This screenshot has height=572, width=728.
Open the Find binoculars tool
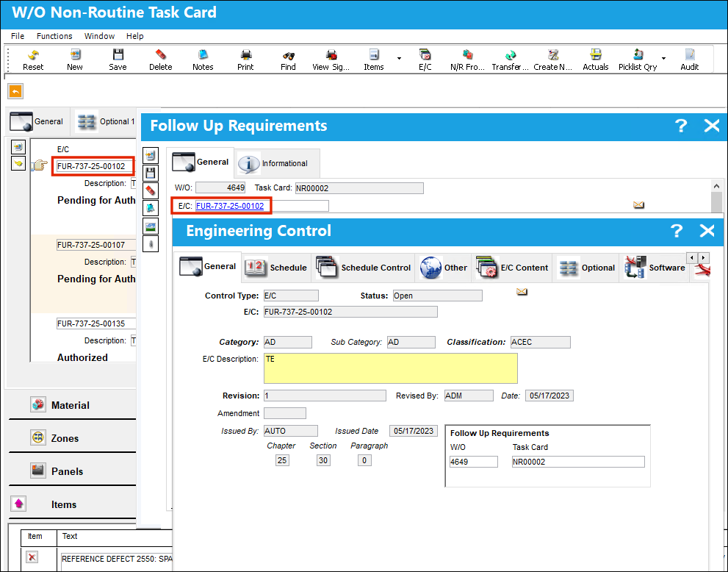coord(288,60)
